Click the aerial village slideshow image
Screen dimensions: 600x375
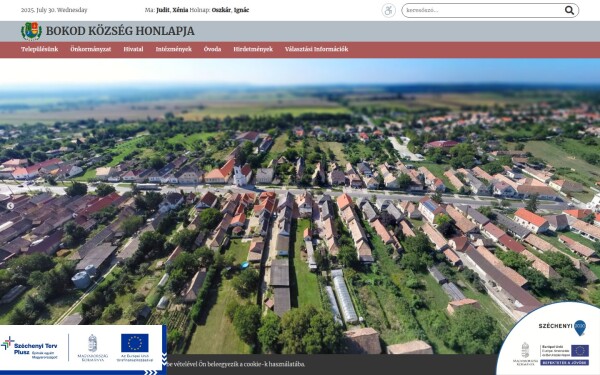[x=300, y=199]
